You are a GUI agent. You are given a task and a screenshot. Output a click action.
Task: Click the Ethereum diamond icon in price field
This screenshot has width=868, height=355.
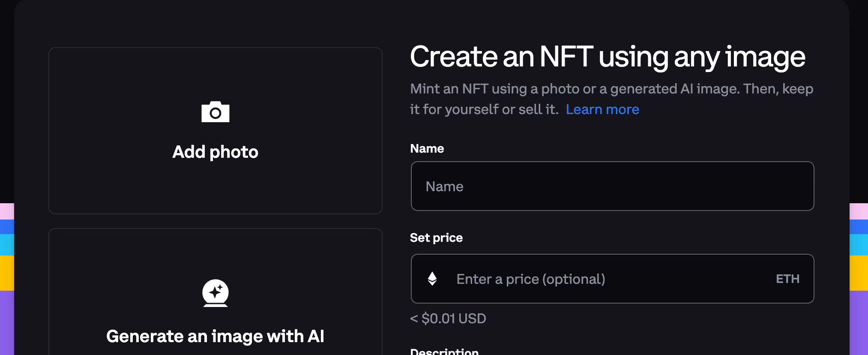click(432, 279)
